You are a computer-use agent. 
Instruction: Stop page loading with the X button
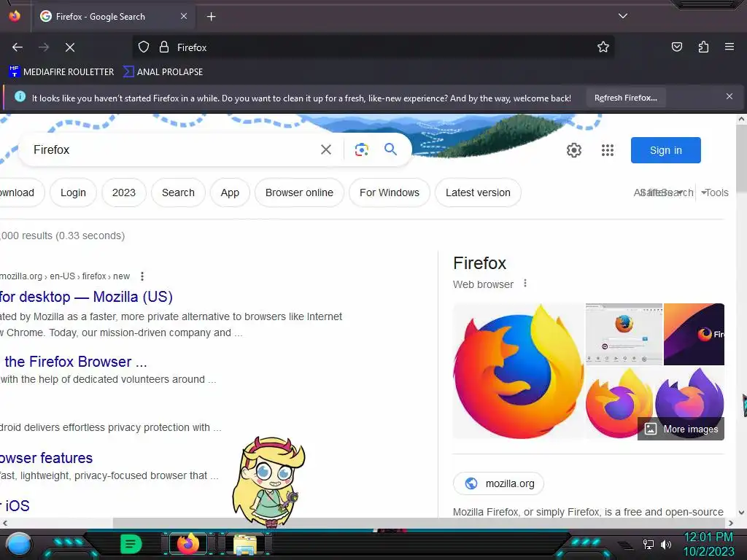(70, 47)
